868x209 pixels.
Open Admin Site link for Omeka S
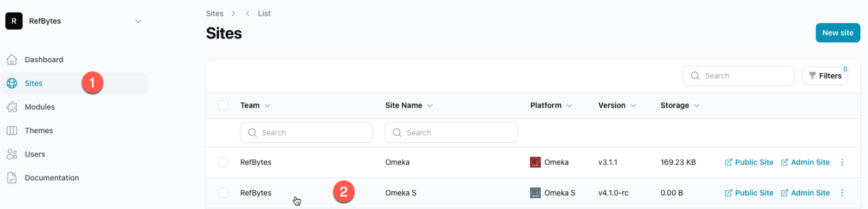(805, 193)
